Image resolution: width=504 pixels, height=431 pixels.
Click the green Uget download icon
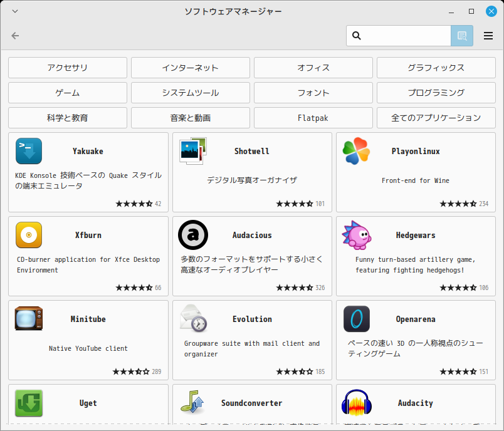pos(29,403)
